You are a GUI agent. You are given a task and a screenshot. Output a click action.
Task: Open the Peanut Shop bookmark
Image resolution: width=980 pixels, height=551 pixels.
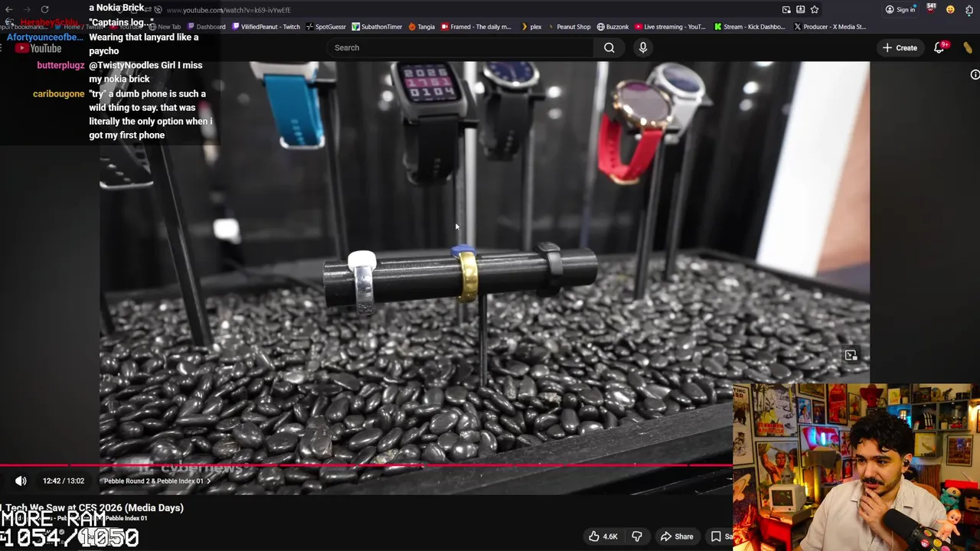click(x=568, y=27)
